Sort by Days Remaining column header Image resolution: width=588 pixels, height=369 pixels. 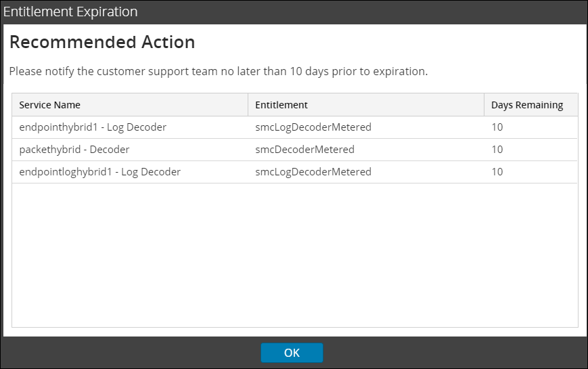click(526, 105)
